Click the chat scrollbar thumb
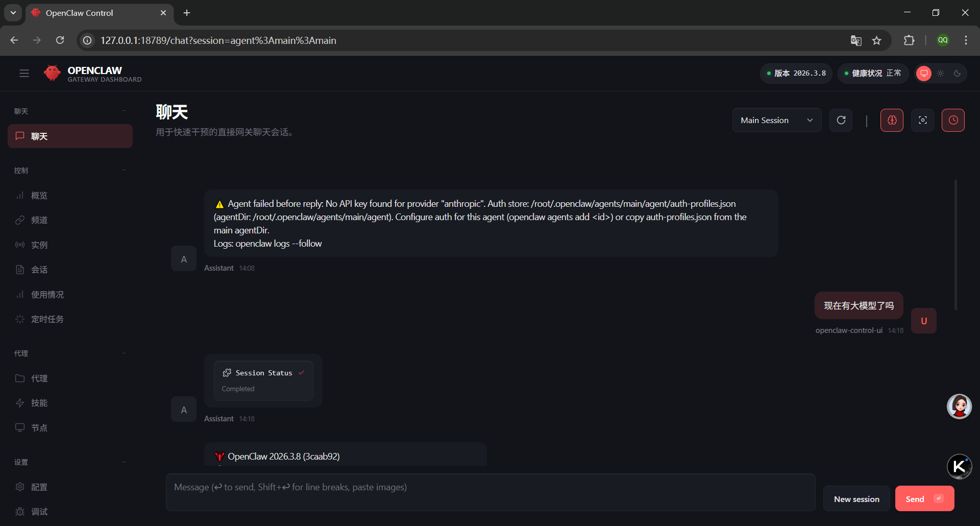The height and width of the screenshot is (526, 980). pyautogui.click(x=955, y=245)
